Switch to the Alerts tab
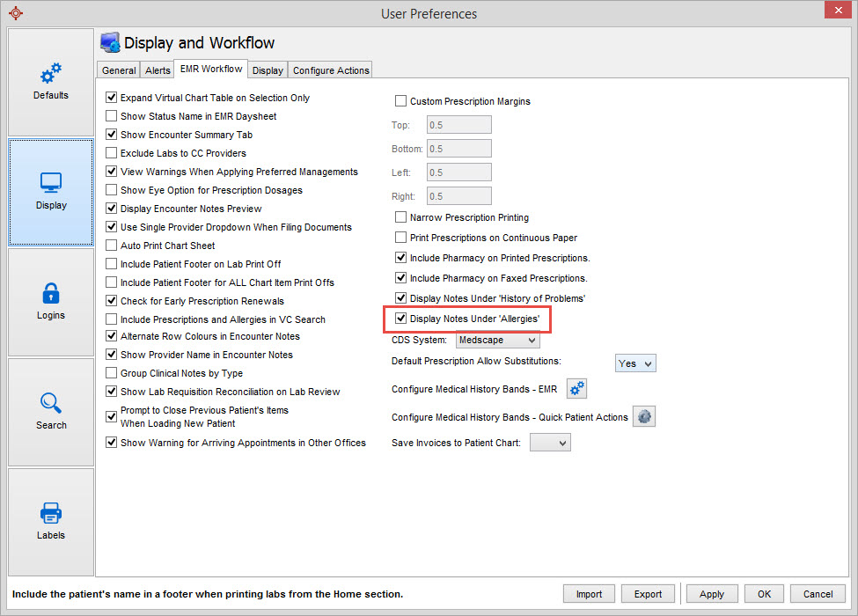 point(158,70)
